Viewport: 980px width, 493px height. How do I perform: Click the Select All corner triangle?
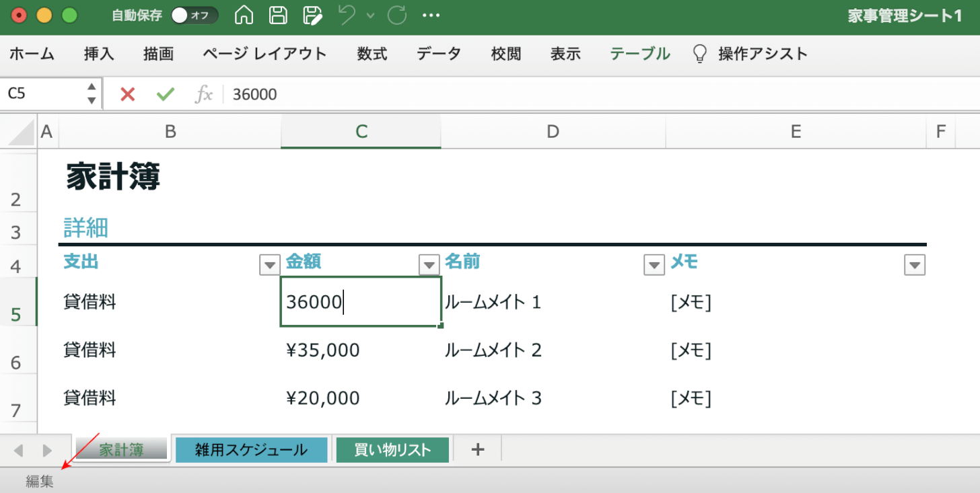[x=20, y=132]
